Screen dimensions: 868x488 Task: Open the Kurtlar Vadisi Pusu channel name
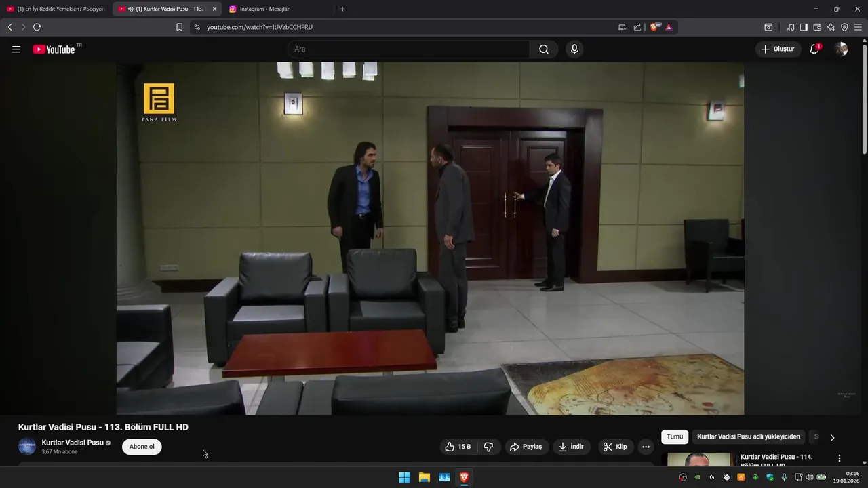click(x=73, y=443)
